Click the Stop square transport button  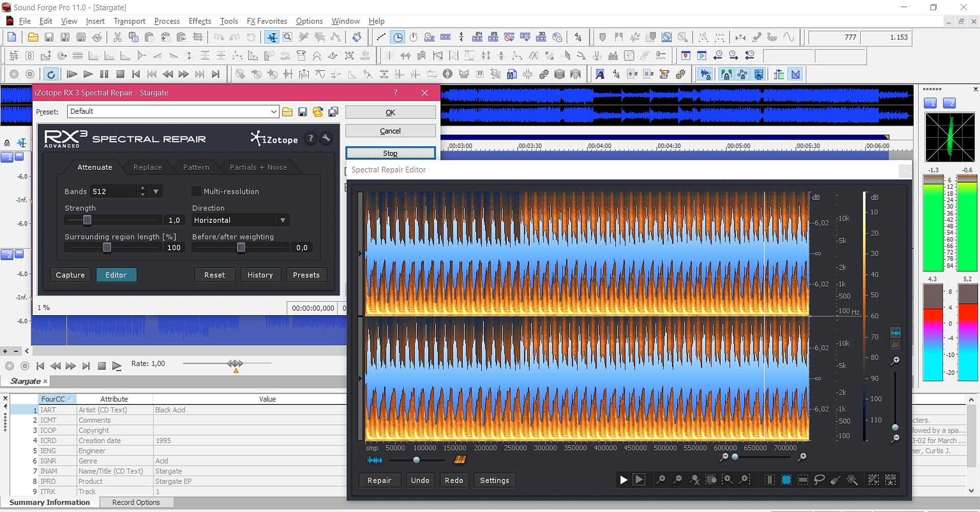120,74
